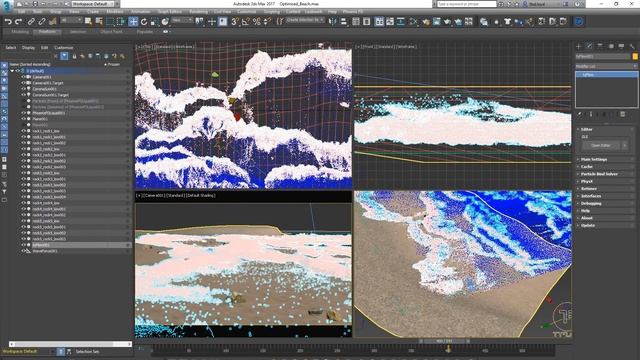Expand the Cache rollout
The image size is (640, 360).
tap(606, 167)
